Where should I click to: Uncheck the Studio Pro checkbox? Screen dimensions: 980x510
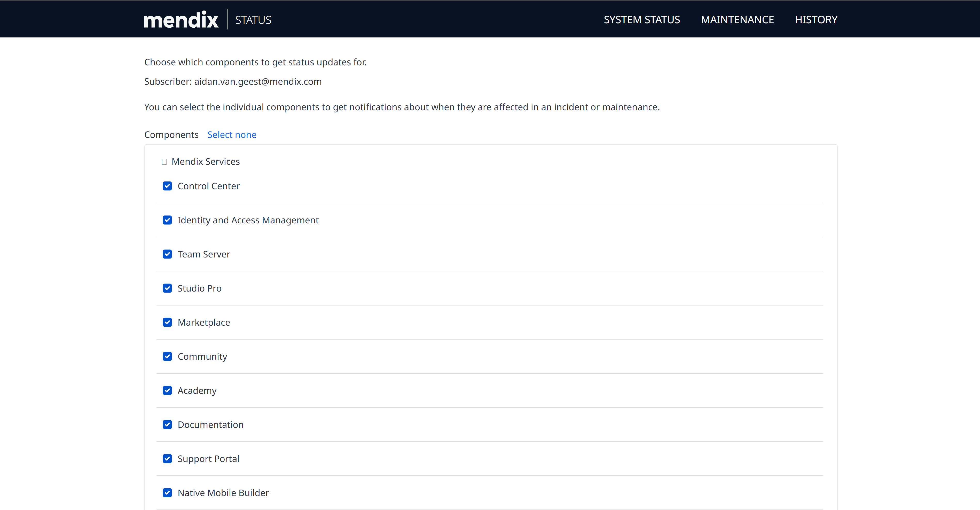tap(167, 288)
